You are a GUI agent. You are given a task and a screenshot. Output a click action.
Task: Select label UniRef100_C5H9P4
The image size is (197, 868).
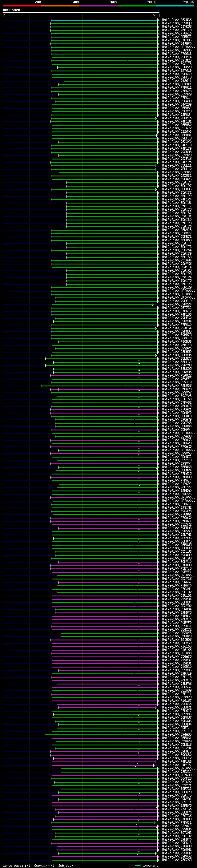[177, 430]
